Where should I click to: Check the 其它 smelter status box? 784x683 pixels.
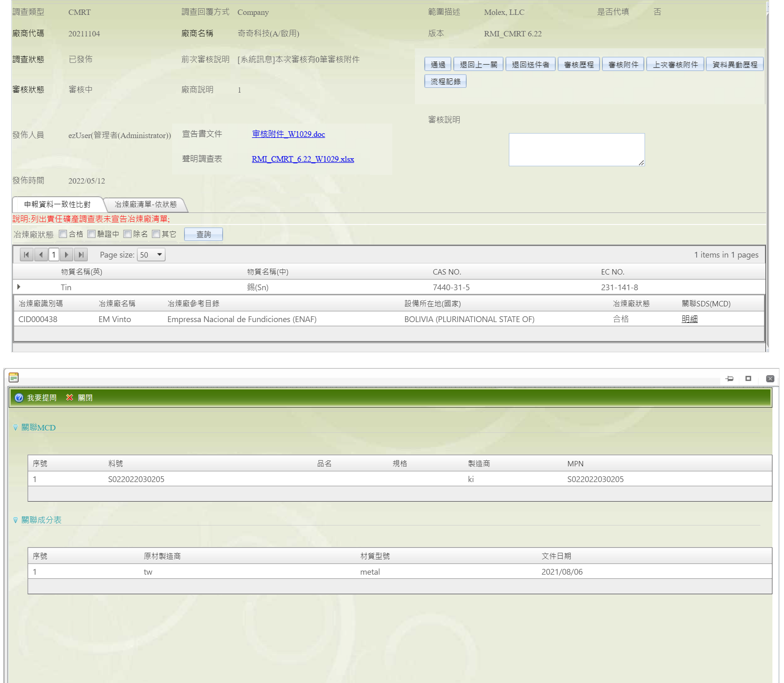(156, 234)
